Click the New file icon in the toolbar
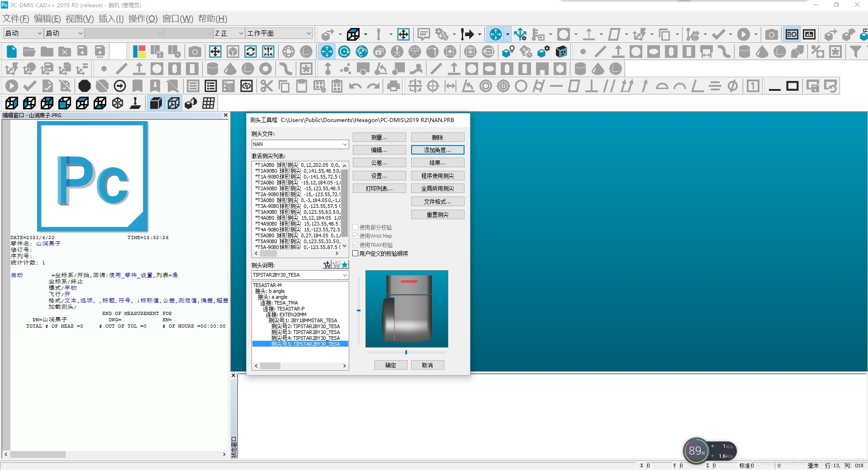 tap(12, 52)
